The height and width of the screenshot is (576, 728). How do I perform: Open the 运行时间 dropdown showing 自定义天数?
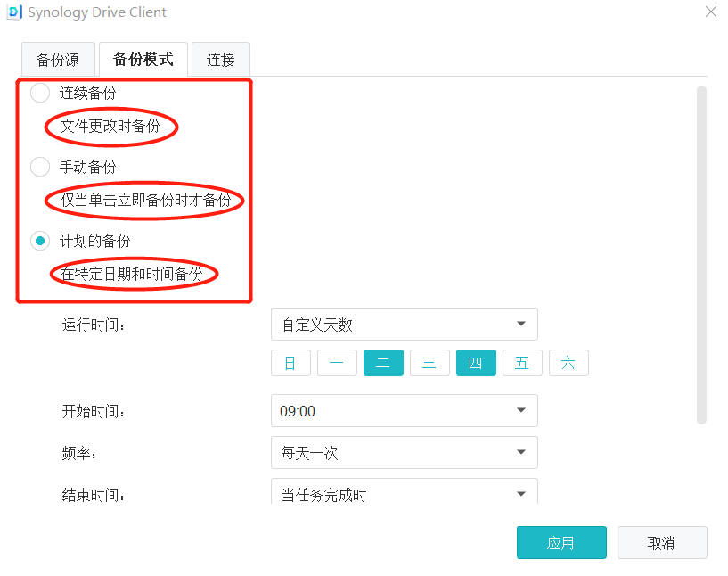(x=405, y=325)
